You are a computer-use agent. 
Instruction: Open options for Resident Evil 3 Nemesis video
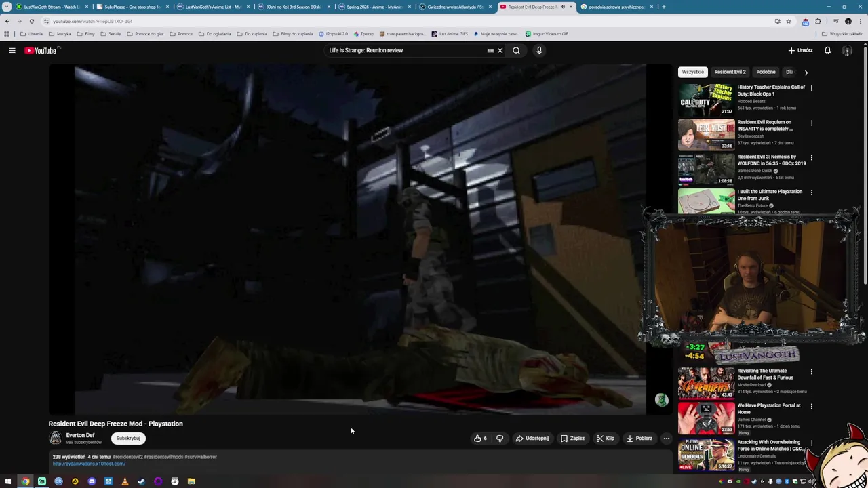pos(811,157)
